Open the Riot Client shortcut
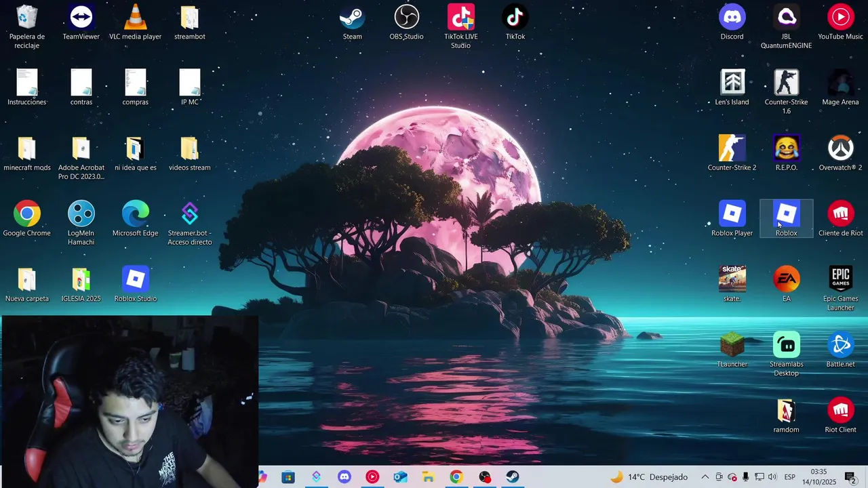868x488 pixels. click(841, 415)
